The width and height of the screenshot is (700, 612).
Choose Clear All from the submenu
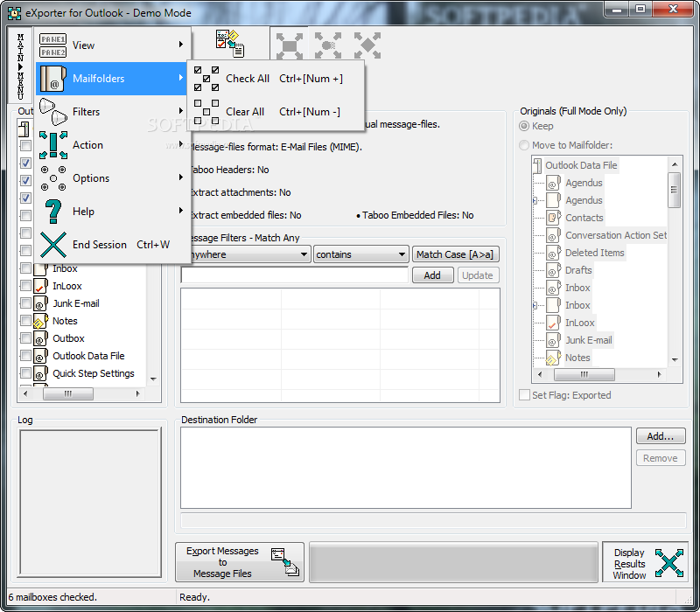[x=276, y=112]
